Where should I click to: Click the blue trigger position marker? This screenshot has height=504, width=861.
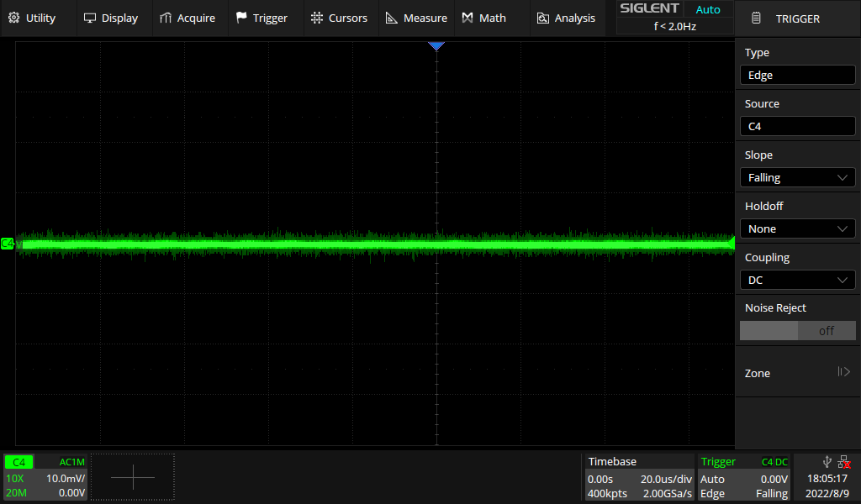click(x=436, y=46)
